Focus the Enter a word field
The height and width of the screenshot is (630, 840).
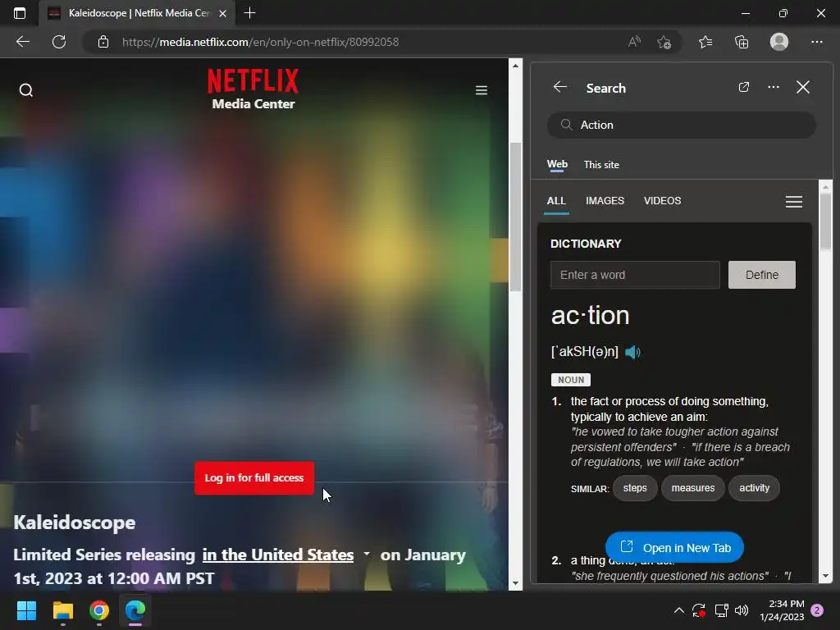coord(635,275)
